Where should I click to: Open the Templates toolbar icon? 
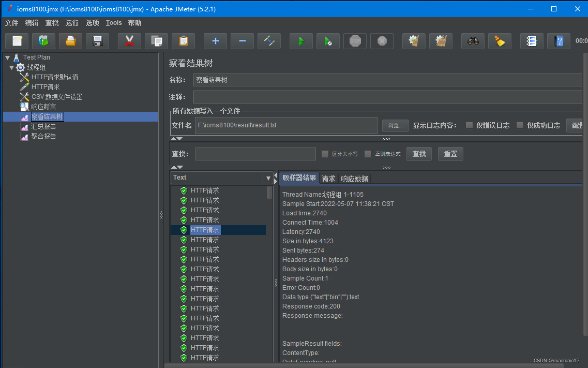coord(43,41)
